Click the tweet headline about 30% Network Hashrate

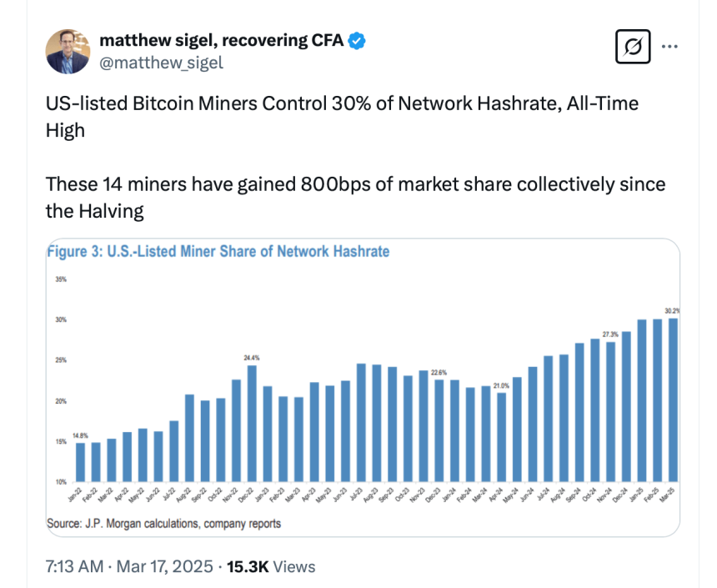tap(342, 117)
